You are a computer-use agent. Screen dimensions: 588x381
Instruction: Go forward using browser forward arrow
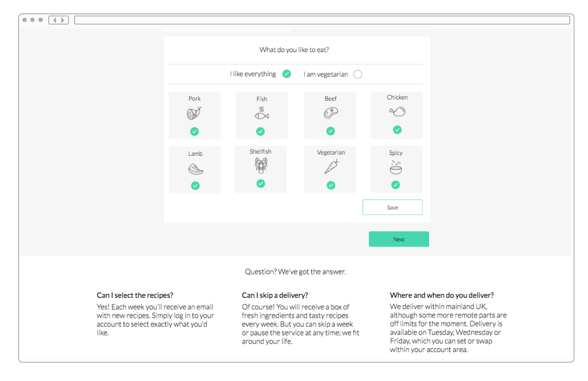[64, 20]
